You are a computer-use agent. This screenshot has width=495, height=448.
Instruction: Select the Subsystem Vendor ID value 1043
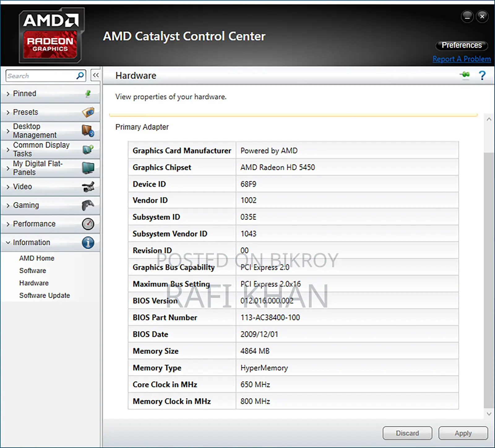pyautogui.click(x=248, y=234)
